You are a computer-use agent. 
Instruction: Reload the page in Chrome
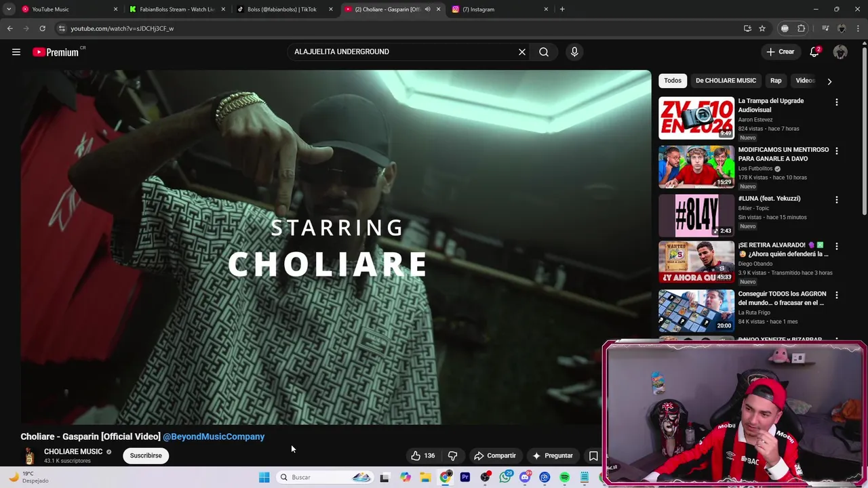[x=42, y=28]
